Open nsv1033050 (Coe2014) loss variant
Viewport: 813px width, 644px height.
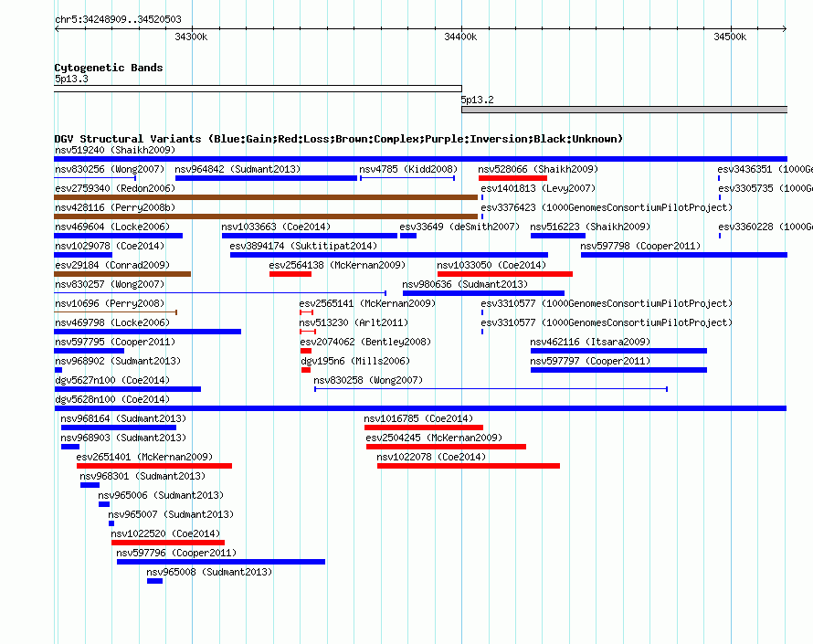click(491, 265)
